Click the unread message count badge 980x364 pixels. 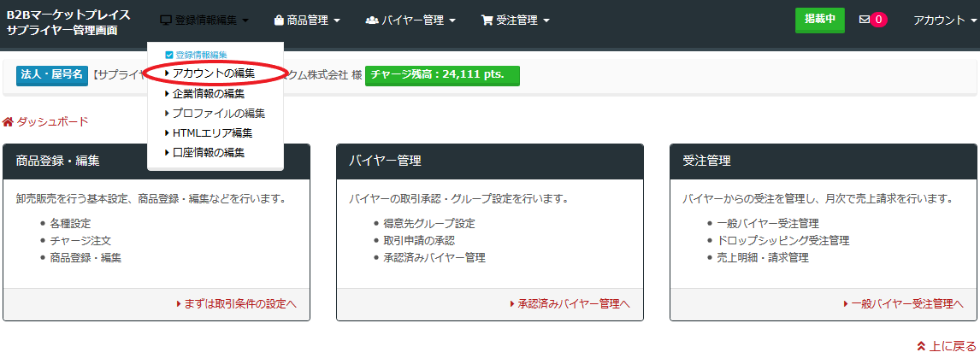(878, 20)
